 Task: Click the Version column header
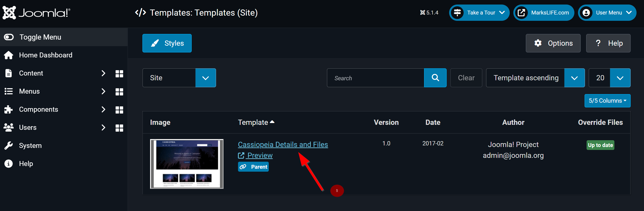click(386, 122)
